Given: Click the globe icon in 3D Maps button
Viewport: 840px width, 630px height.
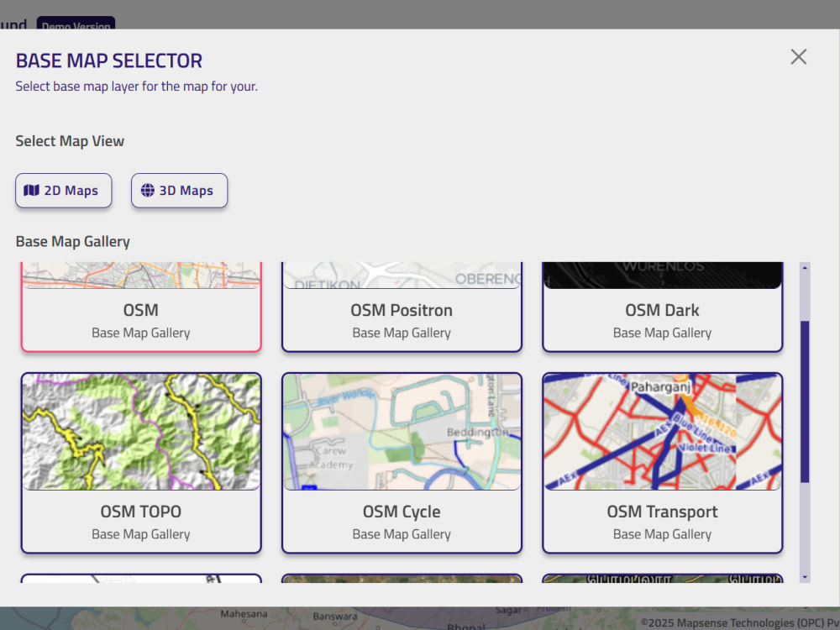Looking at the screenshot, I should 147,190.
